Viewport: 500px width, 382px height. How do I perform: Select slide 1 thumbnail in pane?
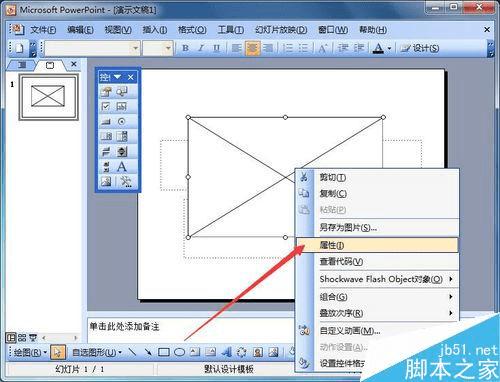[49, 97]
